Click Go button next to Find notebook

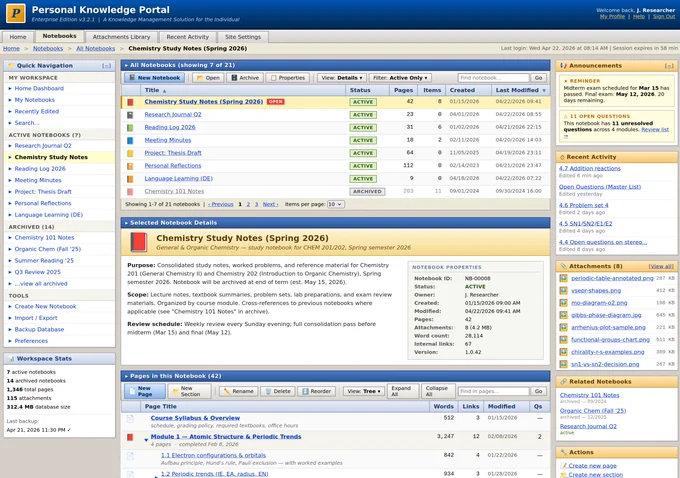point(539,78)
